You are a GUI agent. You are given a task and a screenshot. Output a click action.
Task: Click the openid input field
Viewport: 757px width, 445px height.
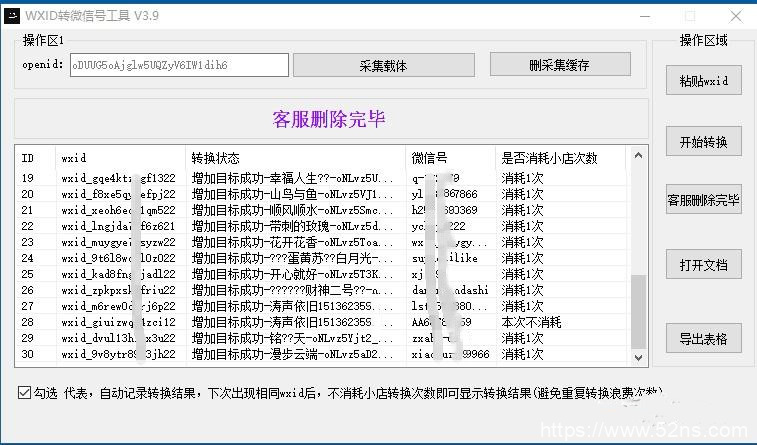click(x=179, y=65)
